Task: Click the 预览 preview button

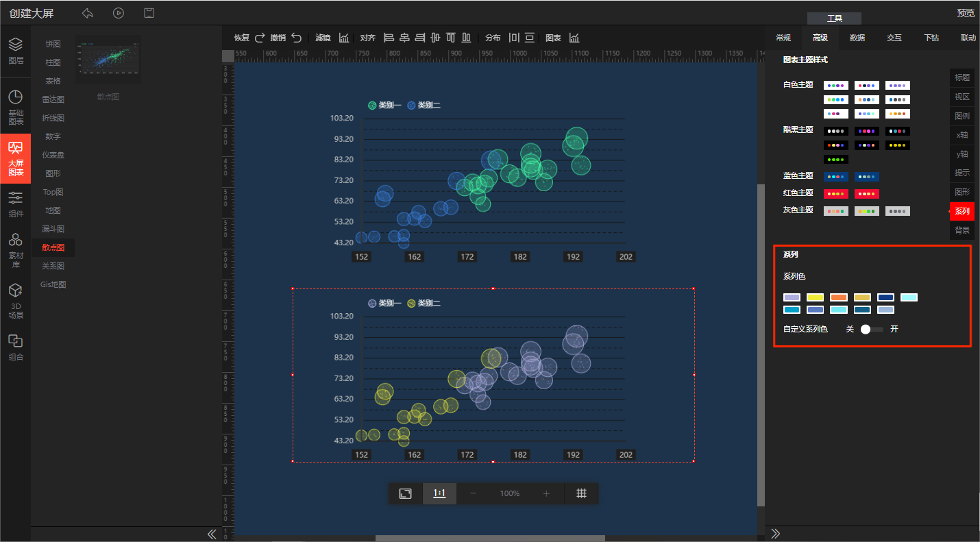Action: (966, 13)
